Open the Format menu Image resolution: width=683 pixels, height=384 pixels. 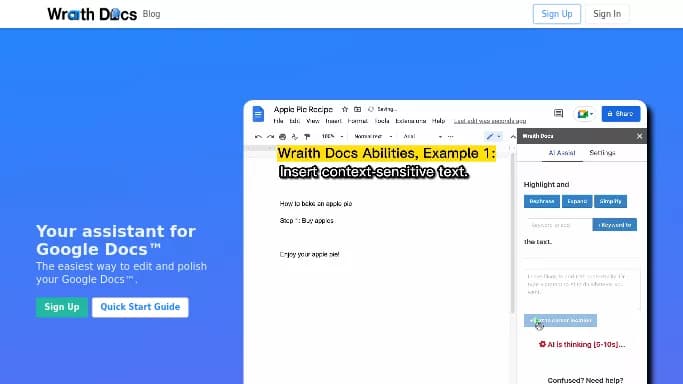(x=358, y=121)
